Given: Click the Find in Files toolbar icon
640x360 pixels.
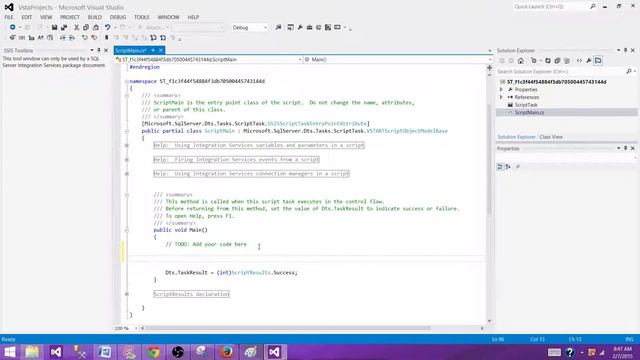Looking at the screenshot, I should pos(278,27).
